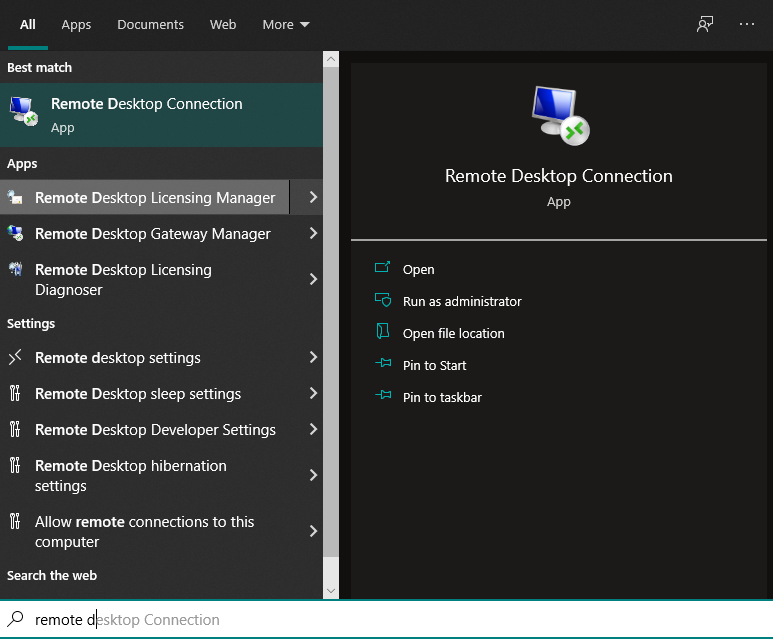Click the Remote Desktop hibernation settings icon
The width and height of the screenshot is (773, 639).
point(15,465)
